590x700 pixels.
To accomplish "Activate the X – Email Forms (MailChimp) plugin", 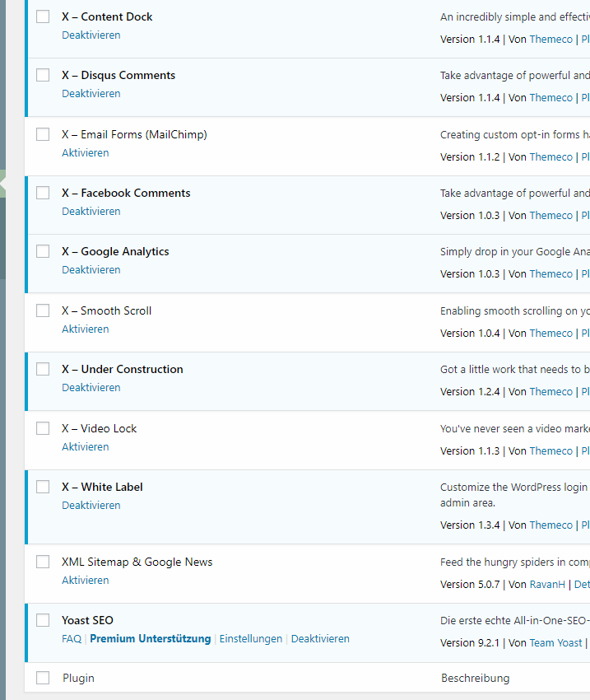I will (x=85, y=153).
